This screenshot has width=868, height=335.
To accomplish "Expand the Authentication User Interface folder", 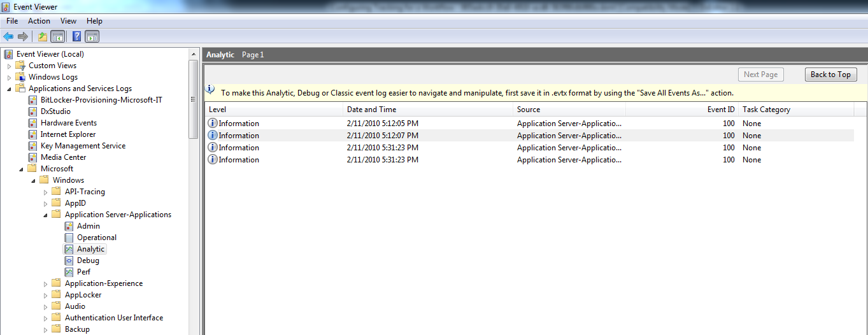I will tap(45, 318).
